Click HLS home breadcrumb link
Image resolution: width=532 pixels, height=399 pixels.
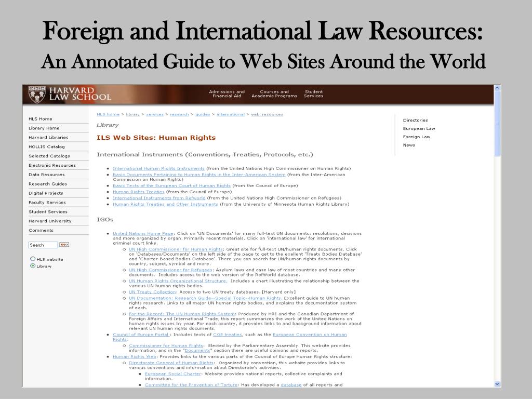(x=108, y=114)
